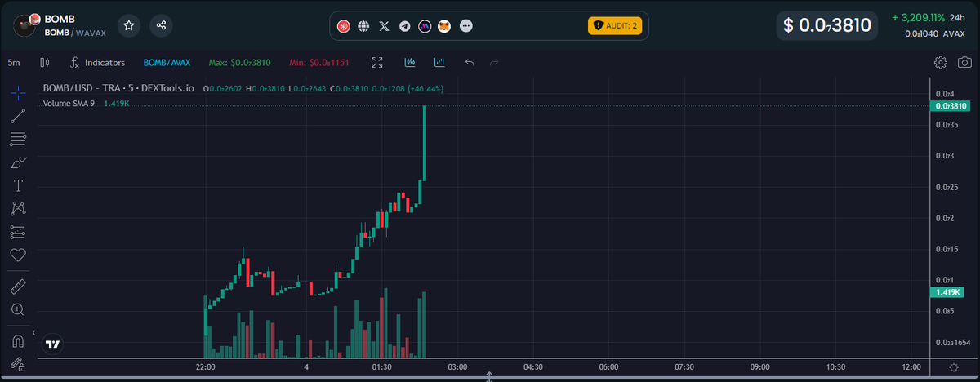Click the Max: $0.0₇3810 value
Image resolution: width=980 pixels, height=382 pixels.
(x=240, y=62)
